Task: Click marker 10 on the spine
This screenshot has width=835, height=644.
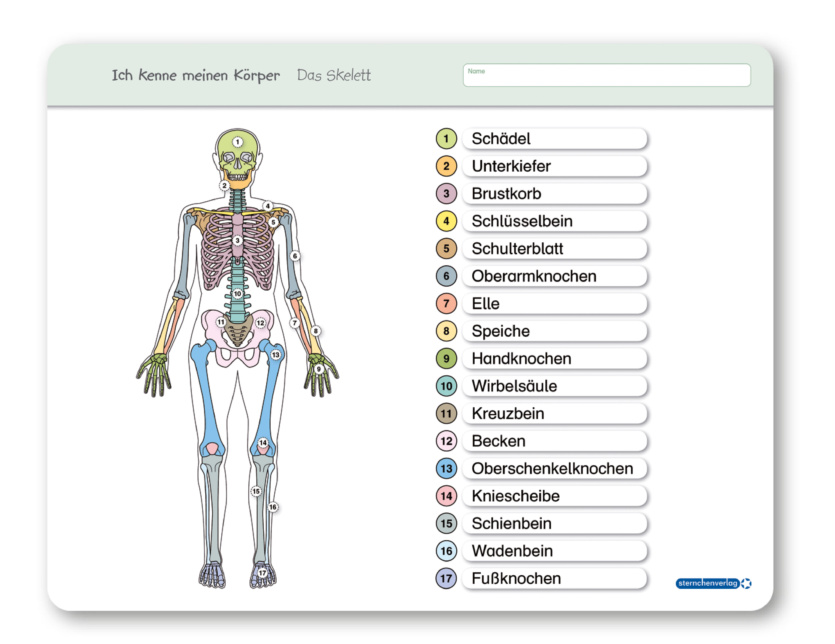Action: [238, 293]
